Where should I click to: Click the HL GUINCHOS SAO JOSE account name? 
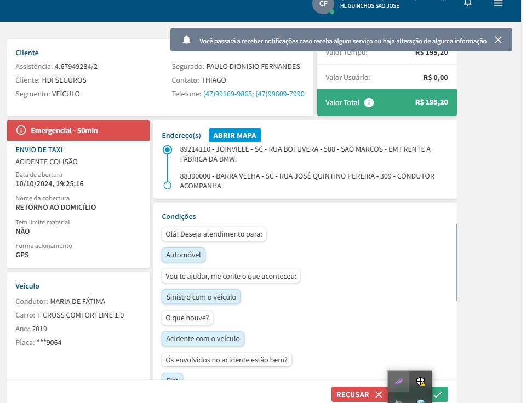click(369, 6)
